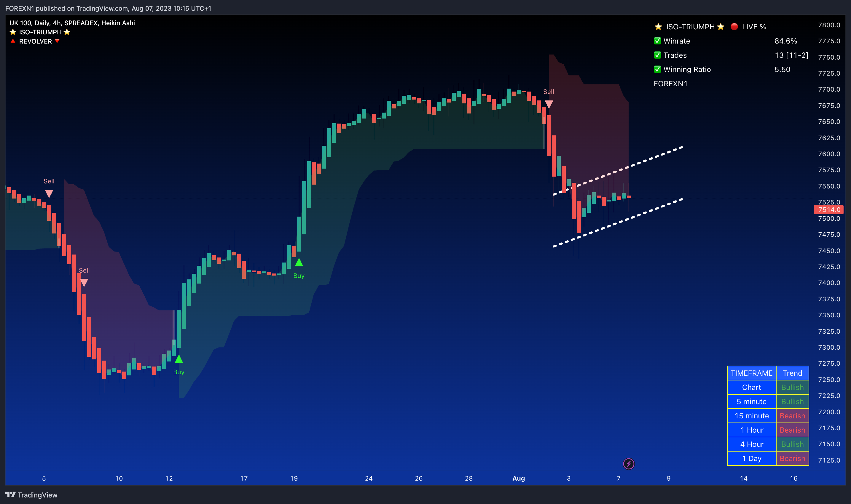851x504 pixels.
Task: Click the TradingView logo at bottom left
Action: pos(11,495)
